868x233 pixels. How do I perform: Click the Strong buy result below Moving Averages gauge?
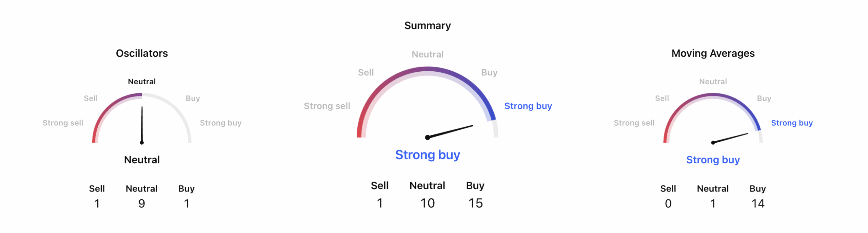pos(713,160)
